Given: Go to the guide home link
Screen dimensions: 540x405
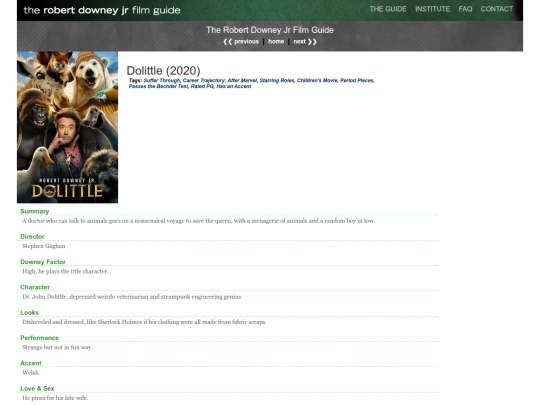Looking at the screenshot, I should (276, 42).
